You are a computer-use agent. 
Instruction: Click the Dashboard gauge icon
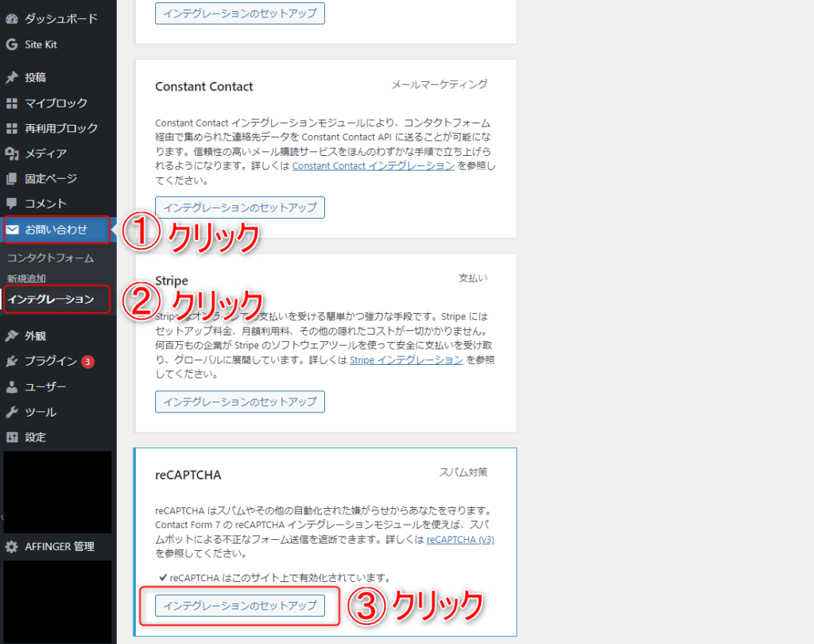pos(11,18)
